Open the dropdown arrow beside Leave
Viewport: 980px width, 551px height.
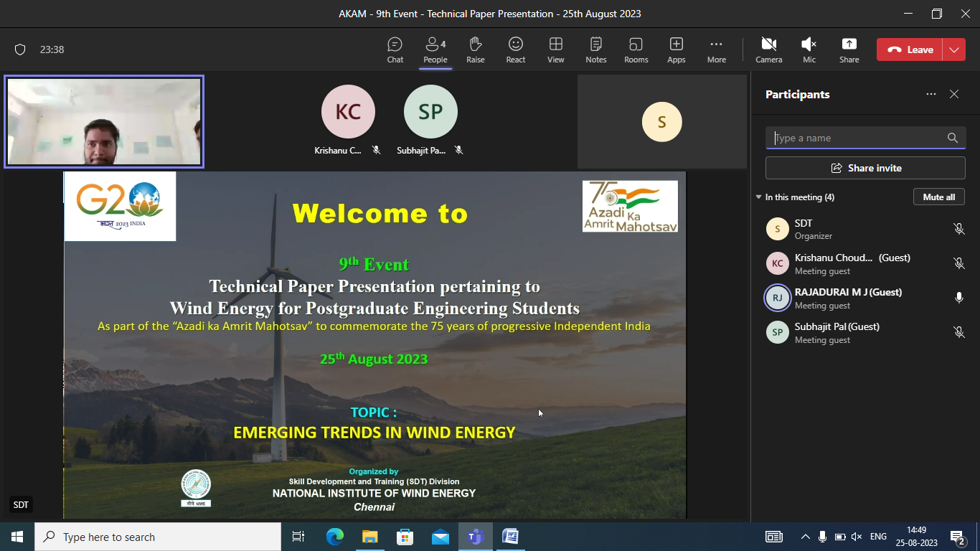point(953,50)
